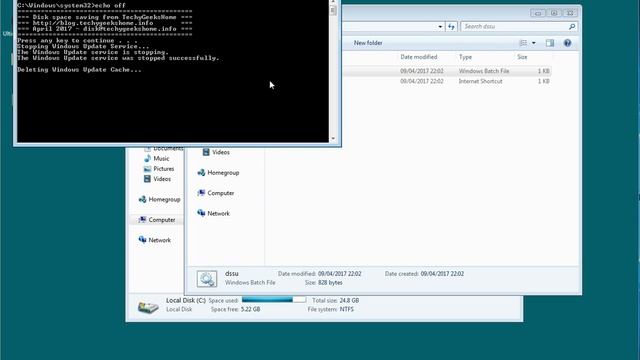Click the search magnifier icon

[572, 27]
